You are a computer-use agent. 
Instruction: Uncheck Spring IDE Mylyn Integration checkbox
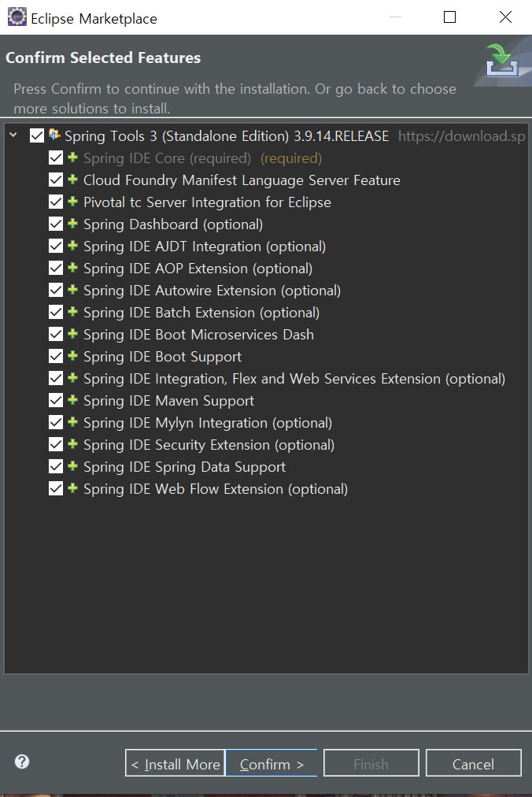click(x=56, y=422)
